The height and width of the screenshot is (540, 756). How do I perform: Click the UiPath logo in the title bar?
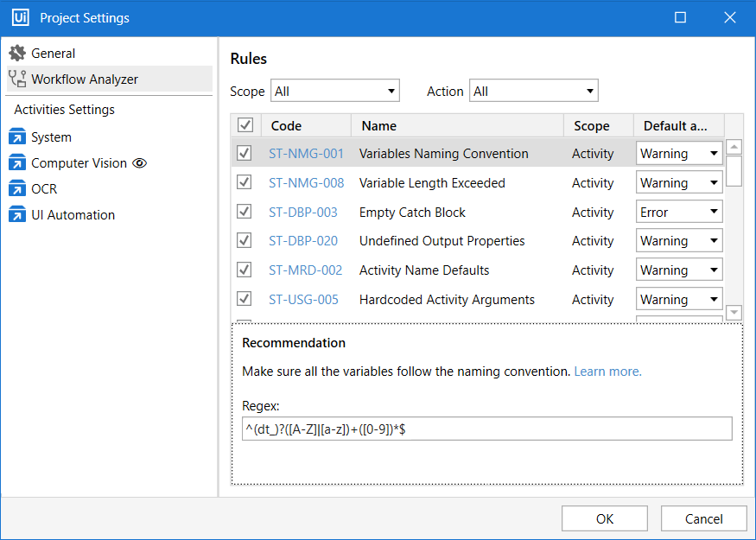coord(19,17)
